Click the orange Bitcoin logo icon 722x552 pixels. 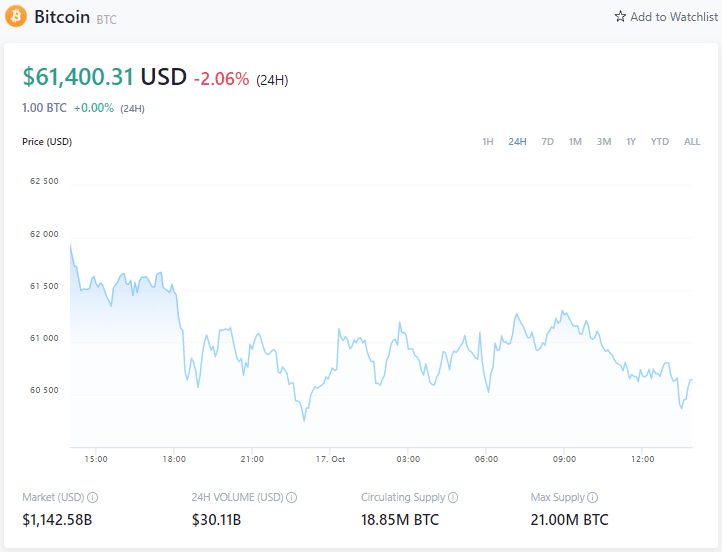point(16,16)
